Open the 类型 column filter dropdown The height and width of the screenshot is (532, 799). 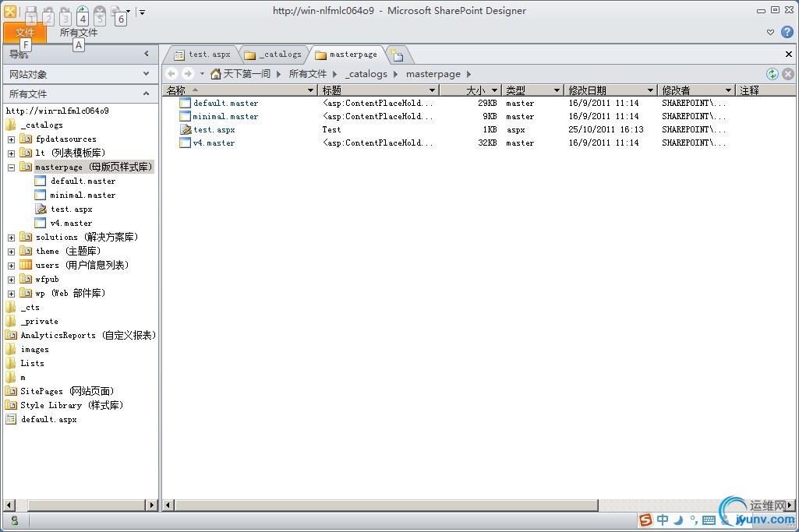(x=557, y=90)
